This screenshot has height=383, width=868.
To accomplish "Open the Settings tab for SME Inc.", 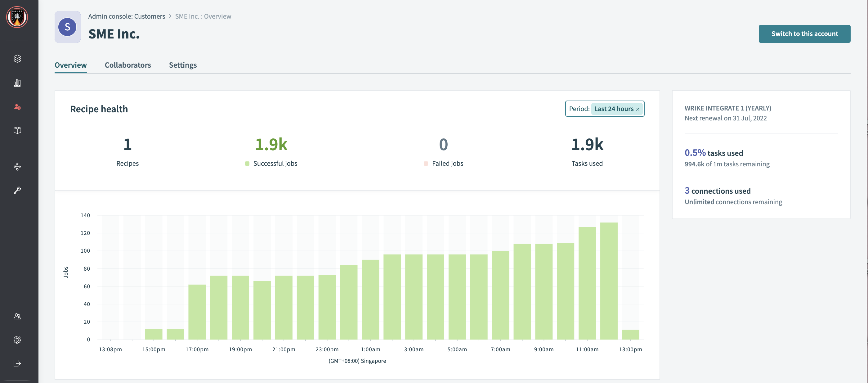I will pyautogui.click(x=183, y=65).
